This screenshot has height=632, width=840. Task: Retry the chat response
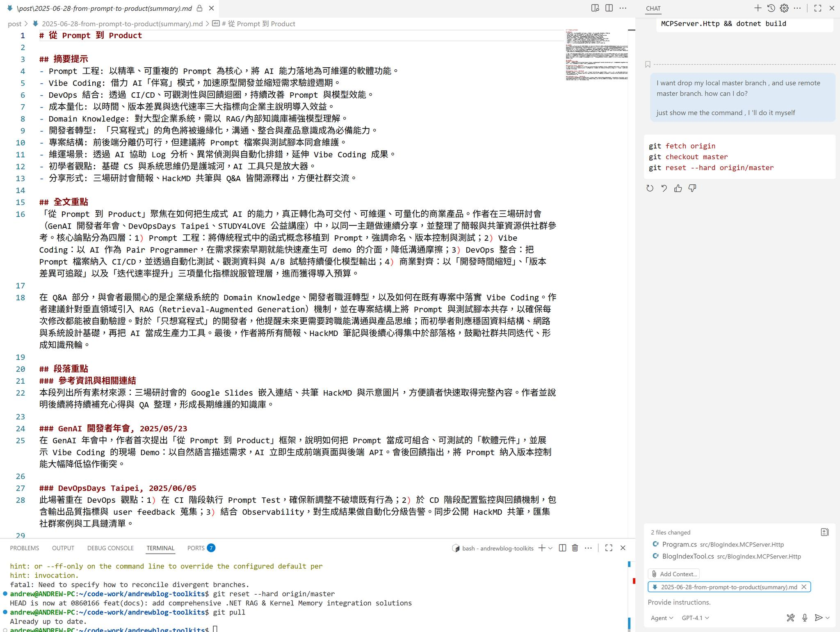point(650,188)
